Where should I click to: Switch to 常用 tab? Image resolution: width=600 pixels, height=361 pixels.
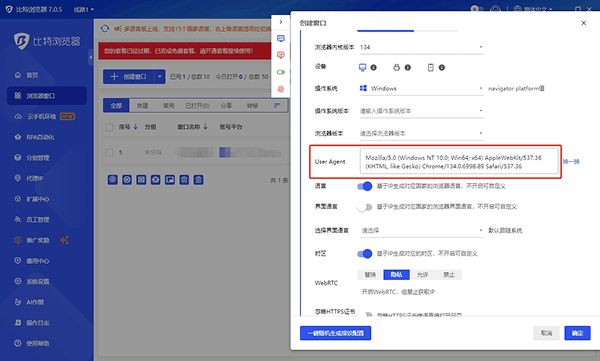pos(168,106)
